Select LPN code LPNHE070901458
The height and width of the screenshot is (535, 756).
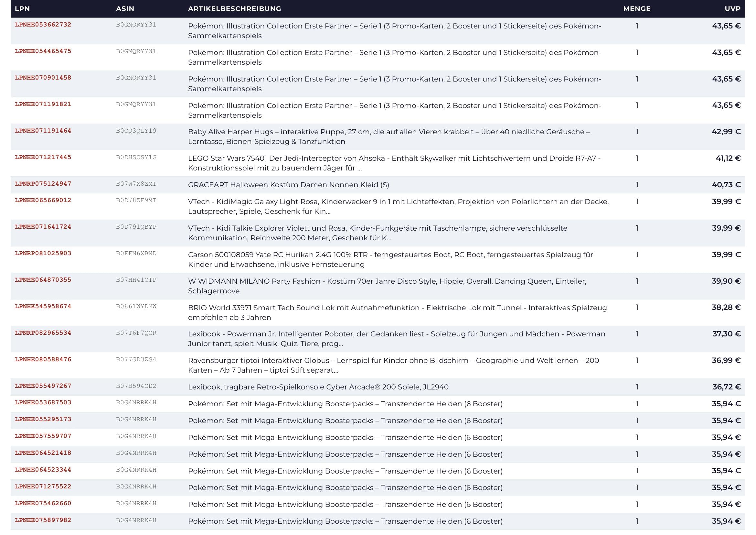tap(43, 78)
